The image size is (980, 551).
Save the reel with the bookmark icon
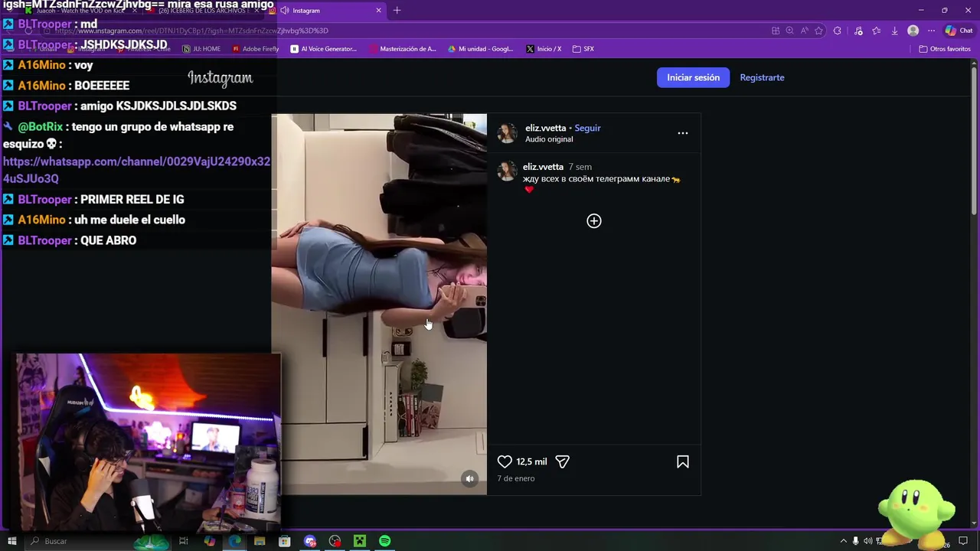(683, 461)
